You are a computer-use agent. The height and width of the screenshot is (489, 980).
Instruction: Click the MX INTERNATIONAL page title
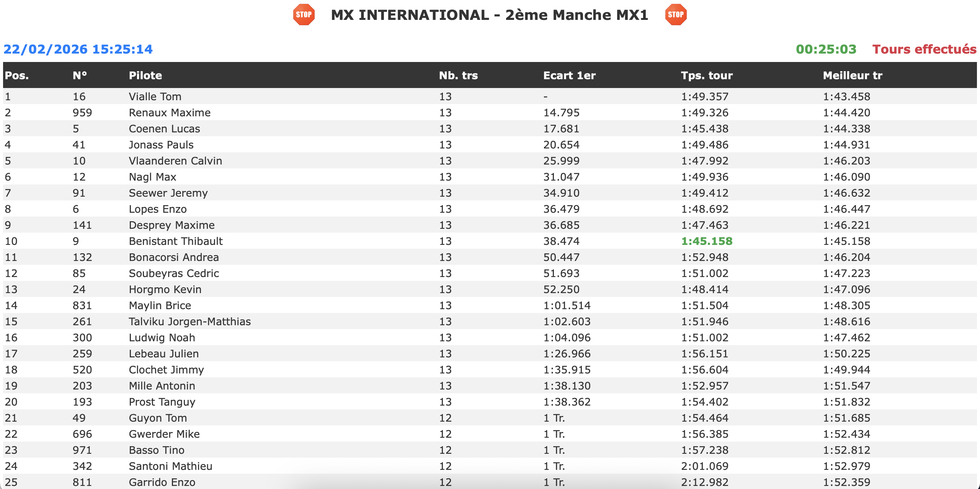(489, 15)
